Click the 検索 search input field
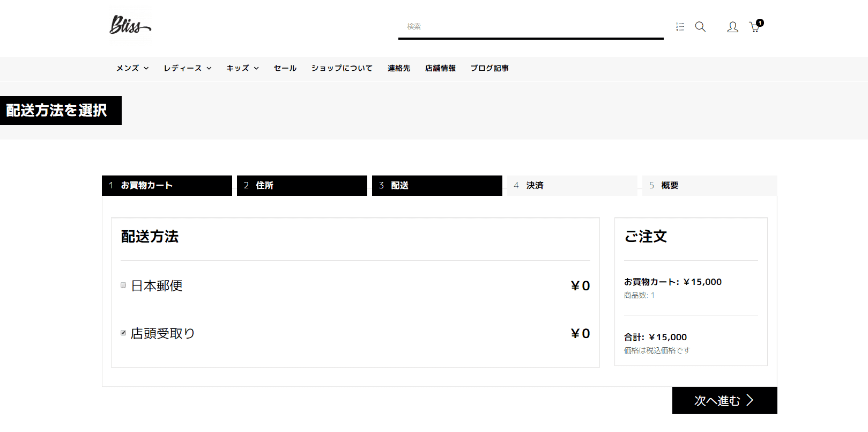 [531, 26]
